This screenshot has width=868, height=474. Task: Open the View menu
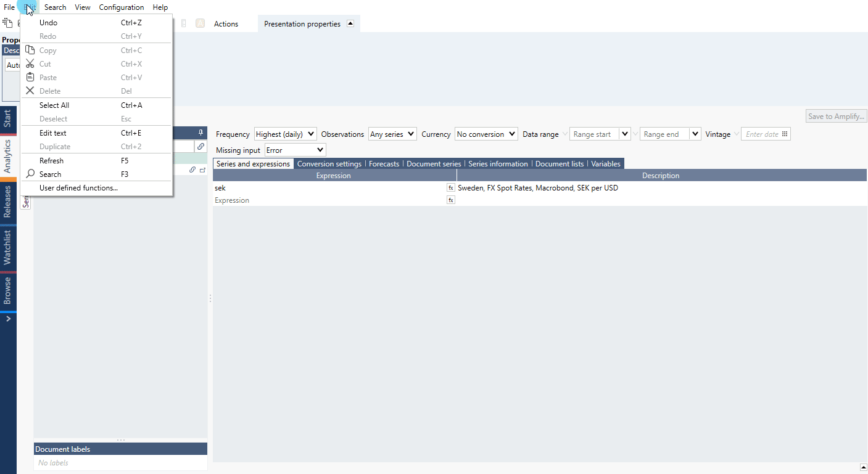point(83,7)
